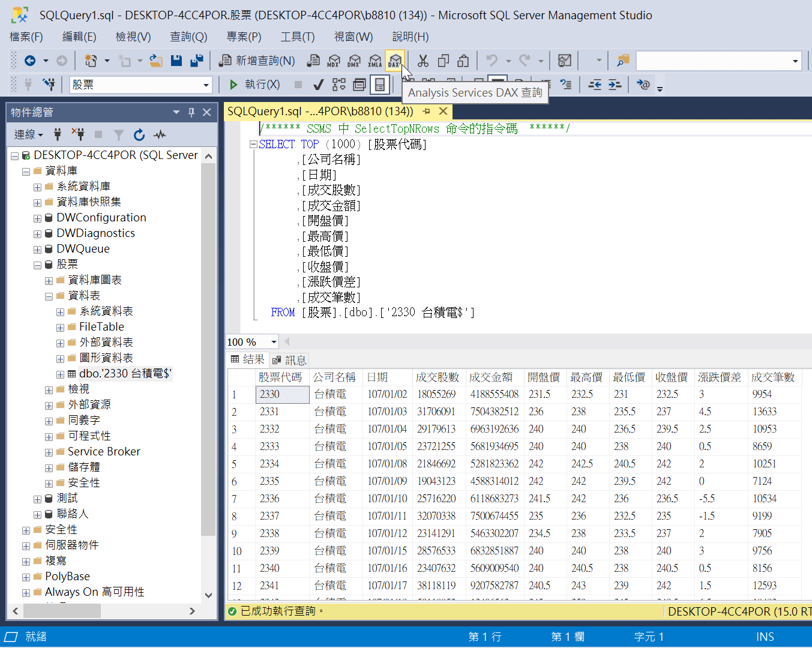Select the PolyBase node
Screen dimensions: 812x648
coord(67,577)
